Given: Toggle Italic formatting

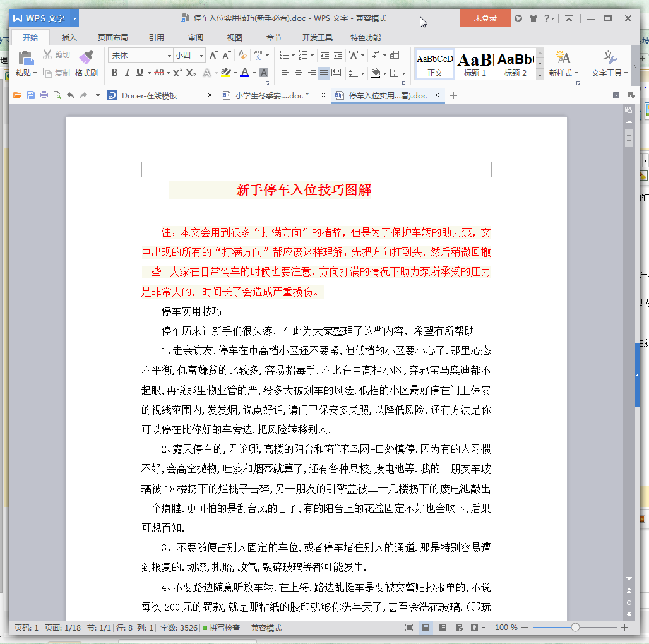Looking at the screenshot, I should tap(128, 73).
